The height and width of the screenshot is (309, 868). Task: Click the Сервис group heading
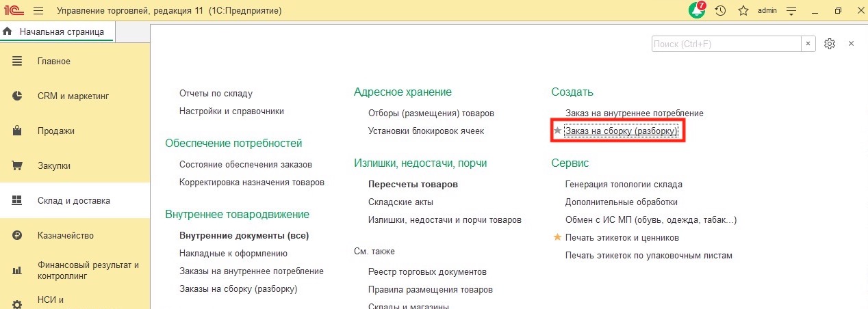pos(570,163)
